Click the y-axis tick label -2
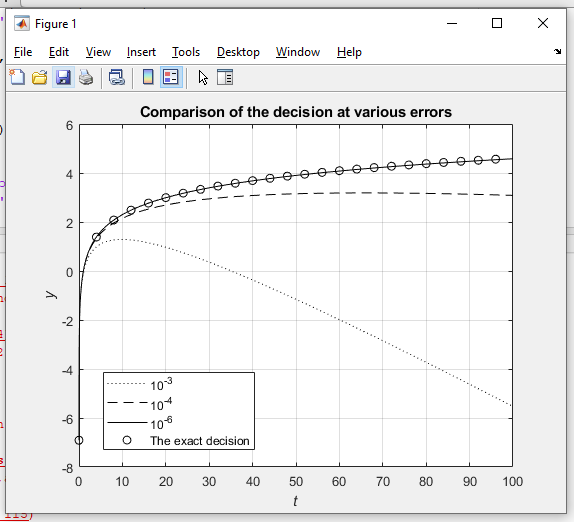The height and width of the screenshot is (522, 574). 67,322
